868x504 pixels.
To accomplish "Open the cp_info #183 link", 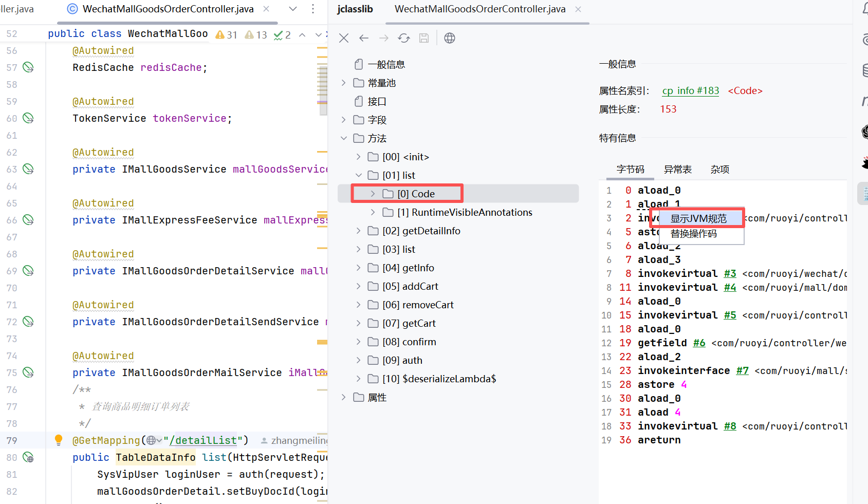I will pos(690,91).
